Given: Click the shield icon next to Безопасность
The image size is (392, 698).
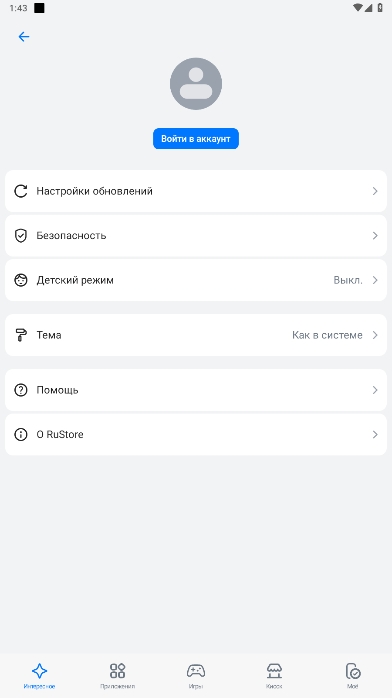Looking at the screenshot, I should (21, 235).
